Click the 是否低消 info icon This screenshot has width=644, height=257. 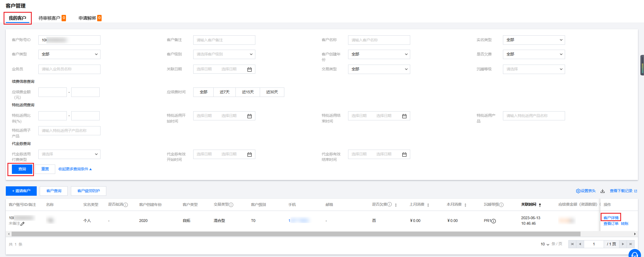point(126,205)
